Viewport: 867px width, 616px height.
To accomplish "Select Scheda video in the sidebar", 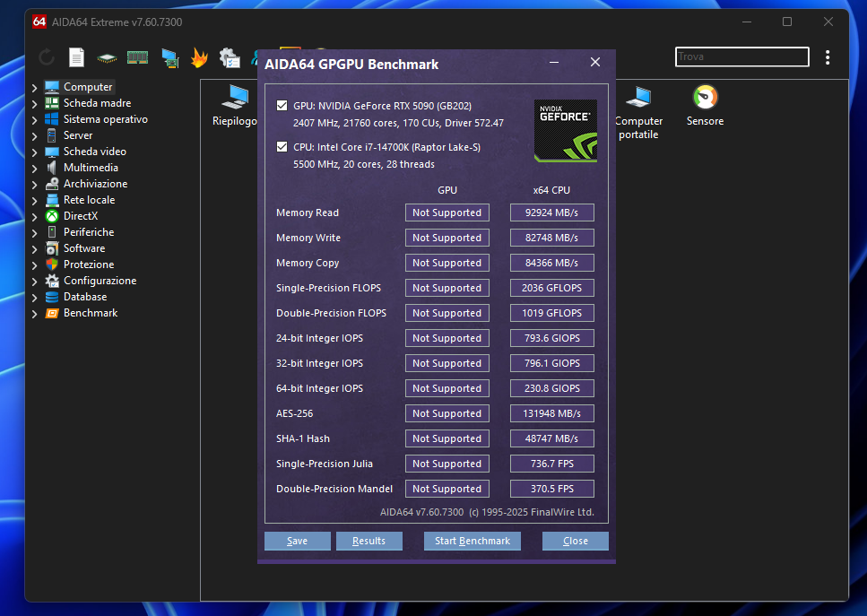I will [x=94, y=151].
